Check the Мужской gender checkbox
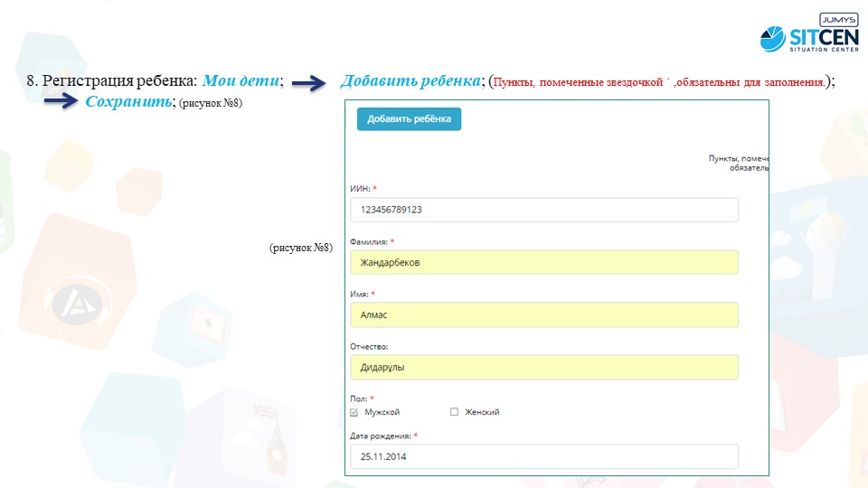 (x=354, y=412)
